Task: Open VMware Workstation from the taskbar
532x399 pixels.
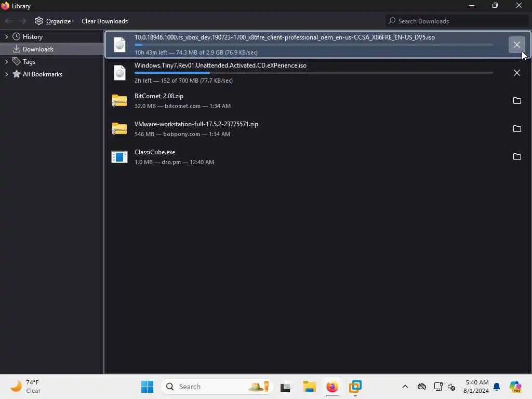Action: point(355,387)
